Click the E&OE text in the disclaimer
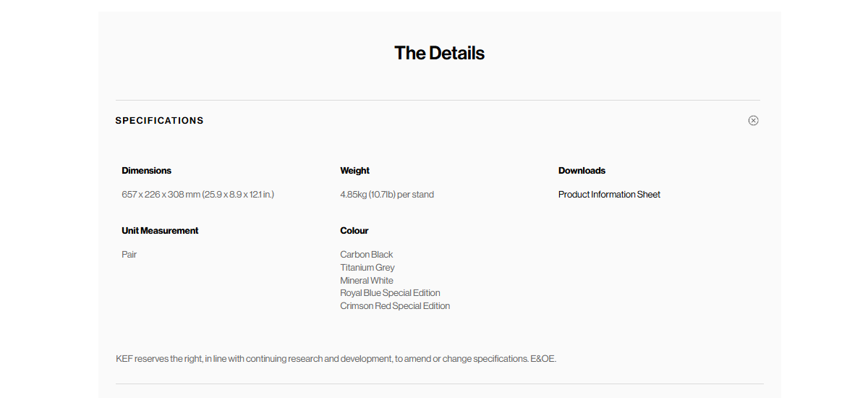Screen dimensions: 868x398 pyautogui.click(x=543, y=359)
